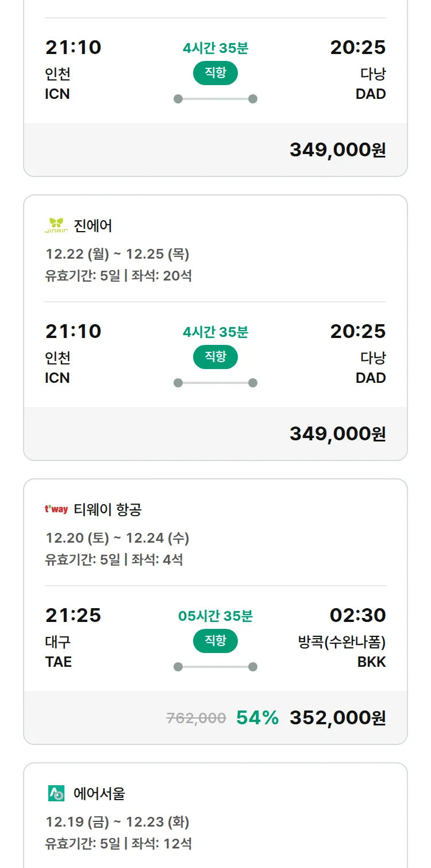Click the T'way validity and 4석 seats line
Image resolution: width=431 pixels, height=868 pixels.
coord(114,559)
